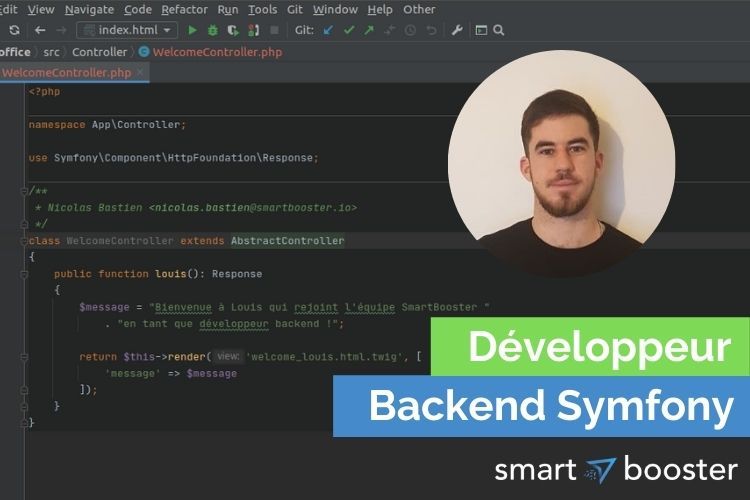The image size is (750, 500).
Task: Click the greyed Git compare icon
Action: point(389,30)
